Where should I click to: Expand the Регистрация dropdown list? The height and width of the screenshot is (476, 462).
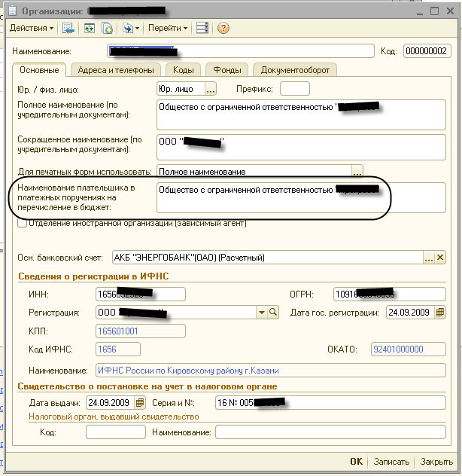coord(262,312)
